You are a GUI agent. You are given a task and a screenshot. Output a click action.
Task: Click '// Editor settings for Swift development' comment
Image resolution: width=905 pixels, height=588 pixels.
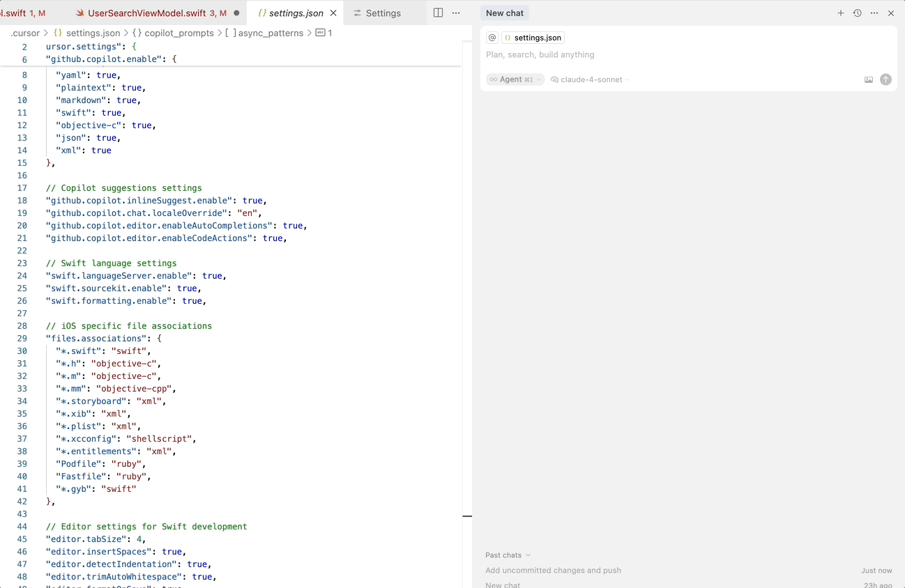click(146, 527)
